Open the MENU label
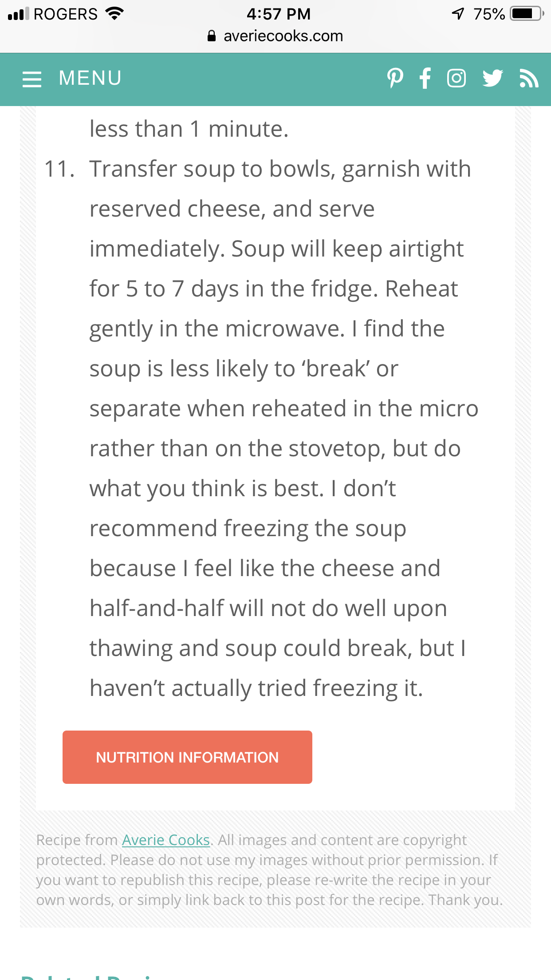The image size is (551, 980). 90,79
